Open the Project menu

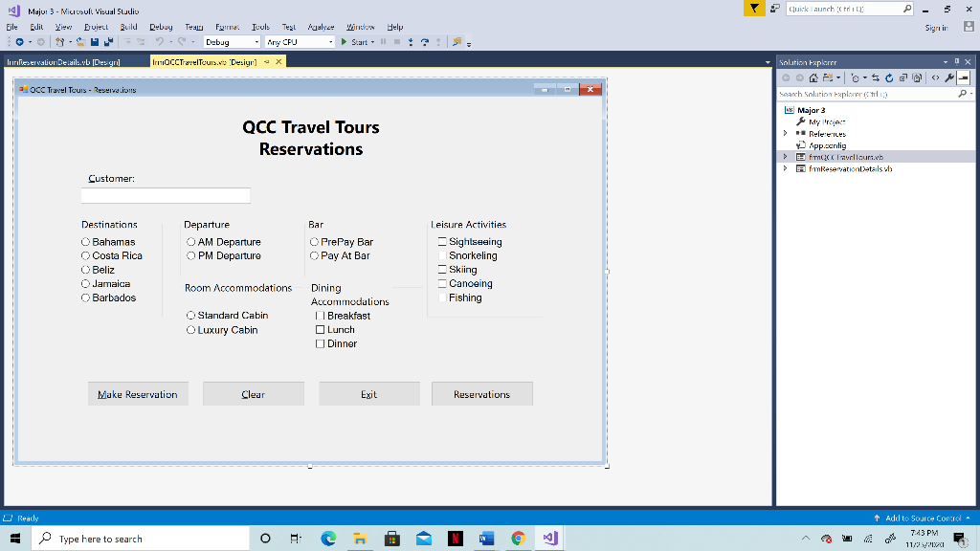point(96,27)
